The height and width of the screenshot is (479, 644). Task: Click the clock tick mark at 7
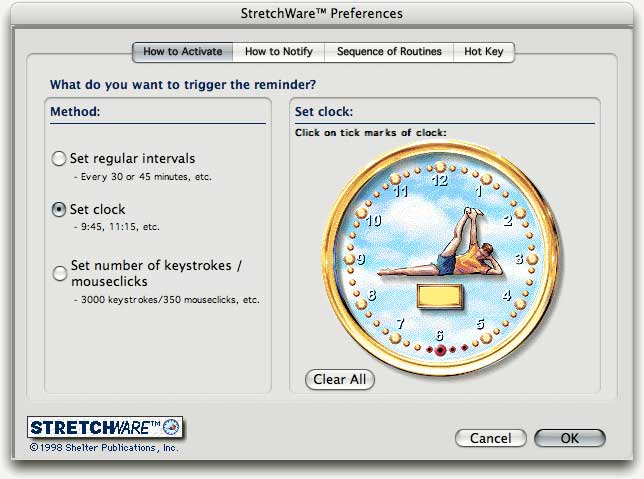click(x=395, y=338)
